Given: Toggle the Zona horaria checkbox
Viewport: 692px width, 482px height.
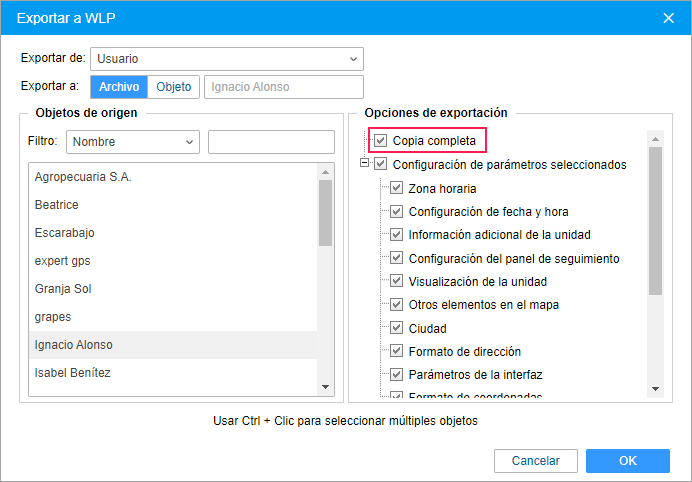Looking at the screenshot, I should tap(396, 188).
